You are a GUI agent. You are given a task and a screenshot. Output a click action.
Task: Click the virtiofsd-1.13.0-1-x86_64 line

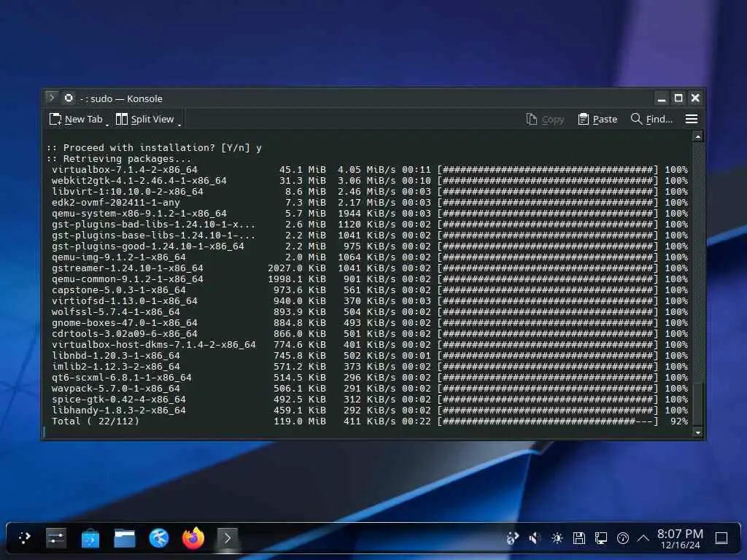point(369,301)
